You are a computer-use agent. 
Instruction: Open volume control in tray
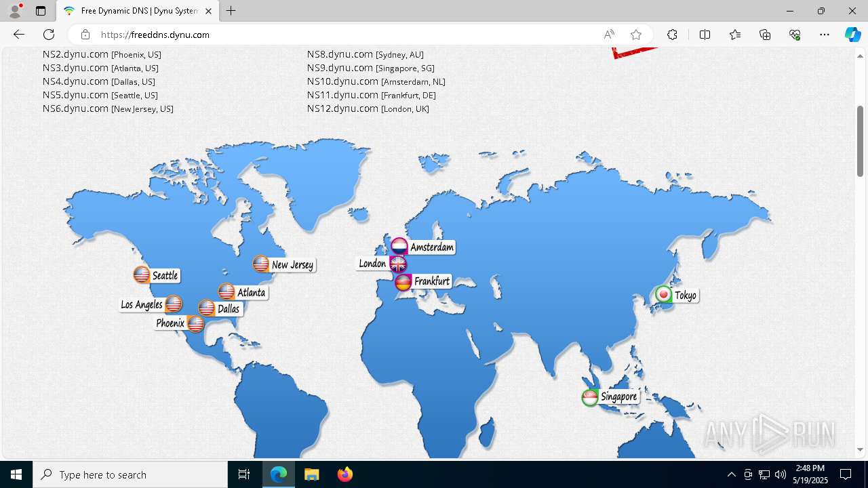tap(781, 474)
